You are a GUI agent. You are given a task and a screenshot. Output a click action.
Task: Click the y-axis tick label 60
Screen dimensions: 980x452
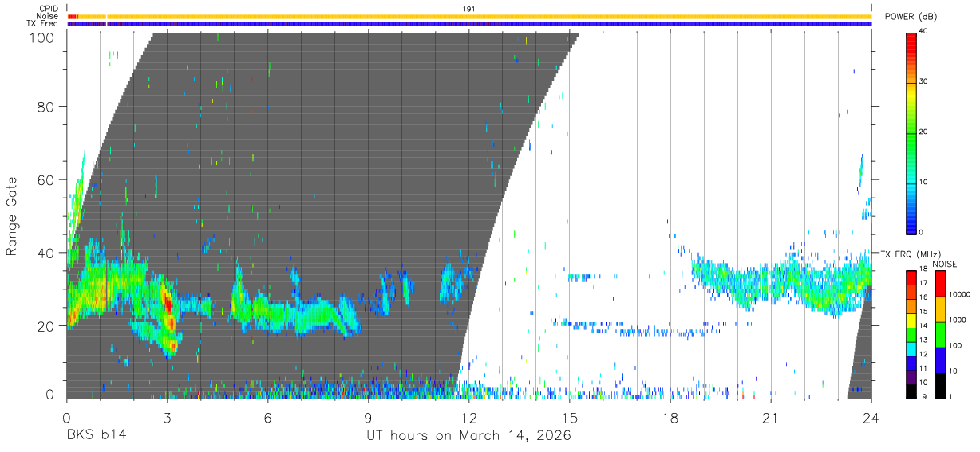tap(45, 180)
